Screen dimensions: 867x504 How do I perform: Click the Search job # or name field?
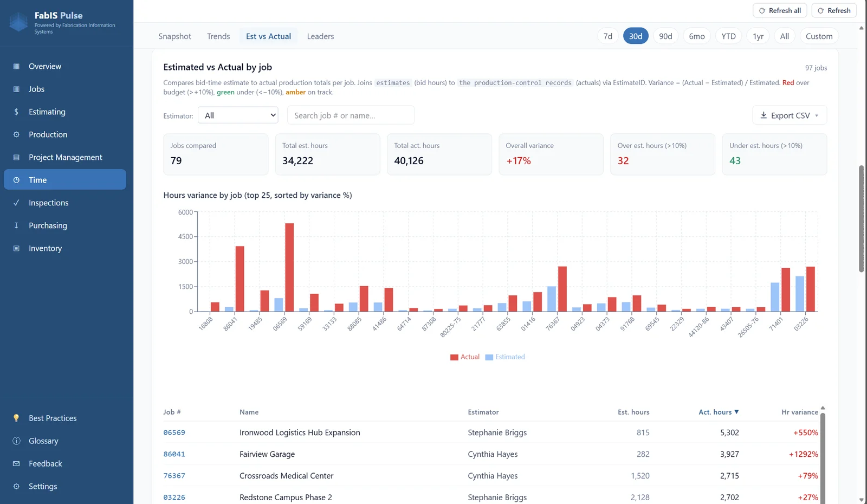coord(351,115)
